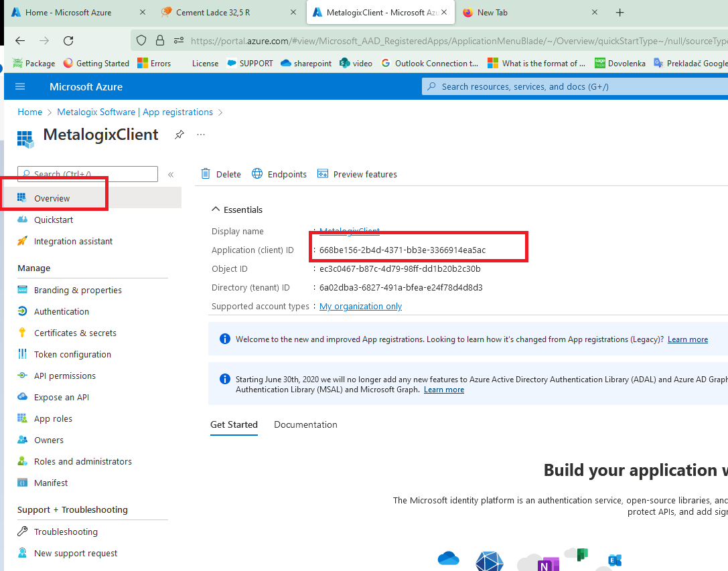This screenshot has height=571, width=728.
Task: Click the OneNote icon in the illustration
Action: pyautogui.click(x=548, y=564)
